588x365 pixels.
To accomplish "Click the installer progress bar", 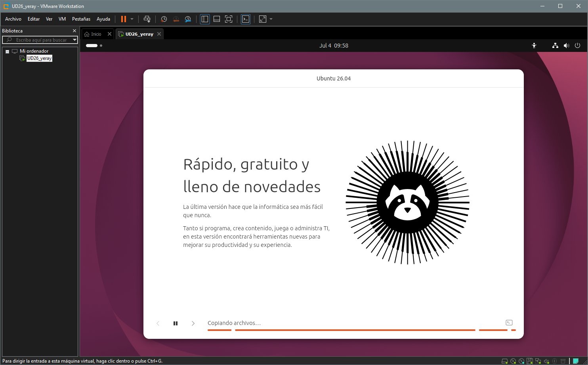I will pyautogui.click(x=361, y=330).
